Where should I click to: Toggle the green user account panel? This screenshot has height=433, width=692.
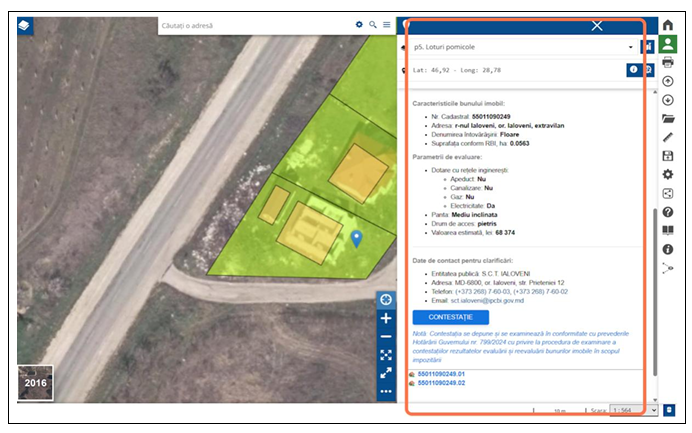pos(668,43)
